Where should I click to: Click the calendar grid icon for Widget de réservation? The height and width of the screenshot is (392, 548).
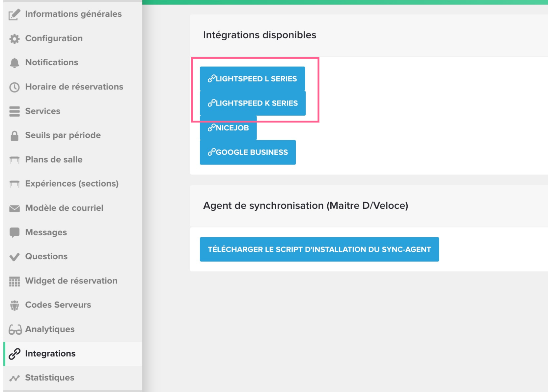point(14,281)
